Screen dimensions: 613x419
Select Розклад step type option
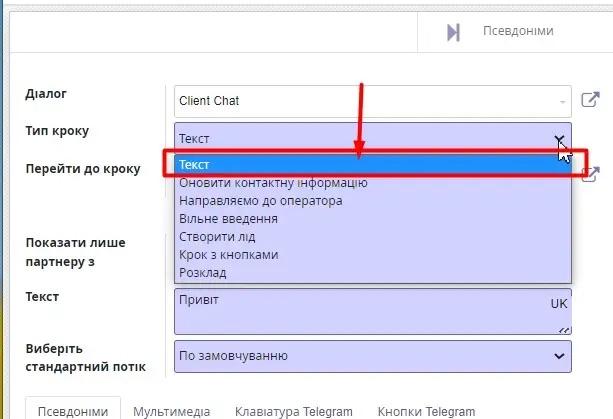[373, 272]
